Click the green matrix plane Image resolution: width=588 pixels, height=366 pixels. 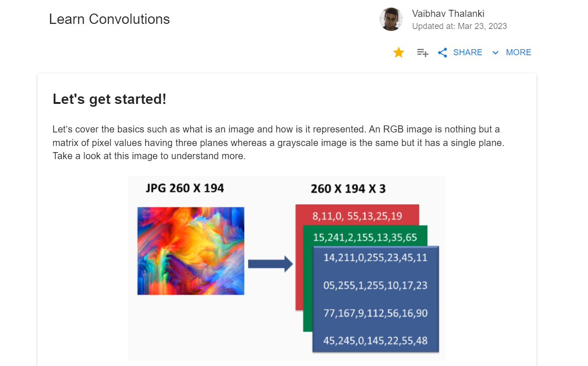click(x=365, y=236)
